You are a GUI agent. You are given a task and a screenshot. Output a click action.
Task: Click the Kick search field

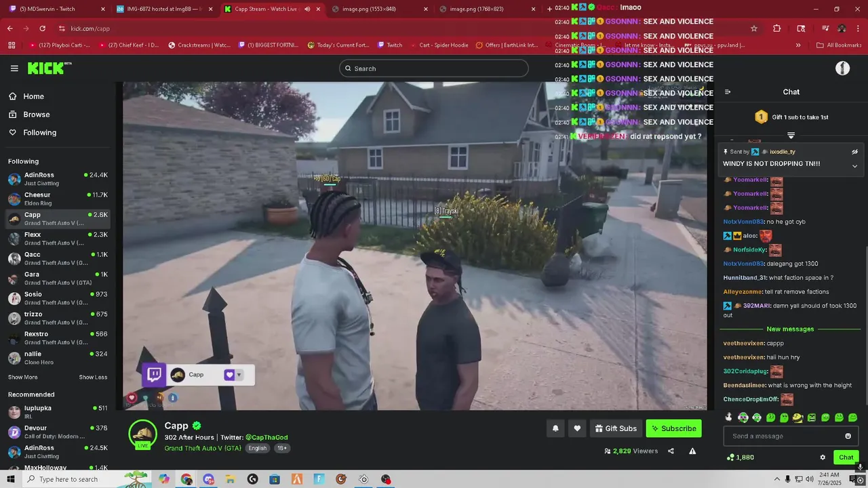click(434, 68)
